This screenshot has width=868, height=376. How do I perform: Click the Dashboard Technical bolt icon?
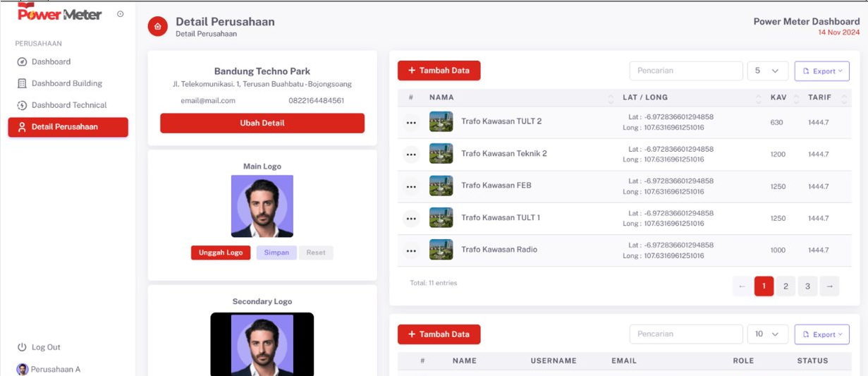coord(22,105)
